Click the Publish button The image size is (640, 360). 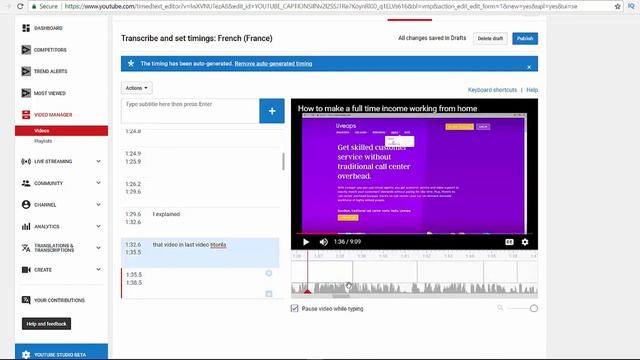click(x=525, y=38)
